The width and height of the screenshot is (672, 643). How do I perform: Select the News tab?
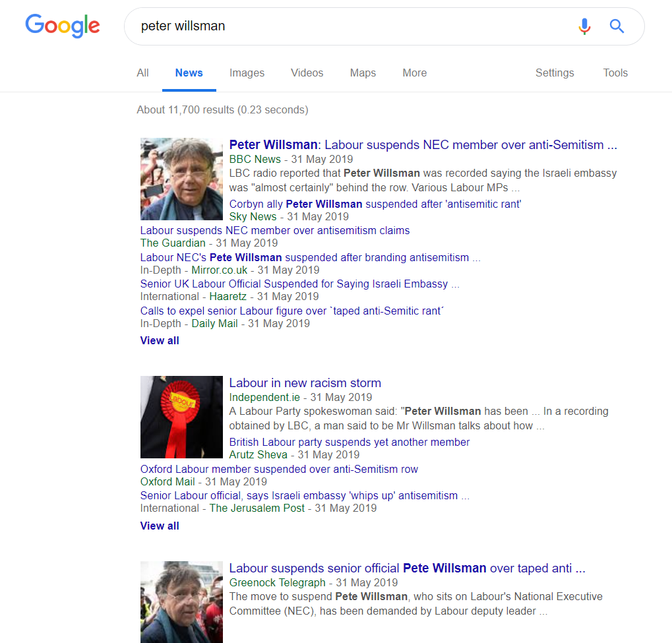click(189, 73)
